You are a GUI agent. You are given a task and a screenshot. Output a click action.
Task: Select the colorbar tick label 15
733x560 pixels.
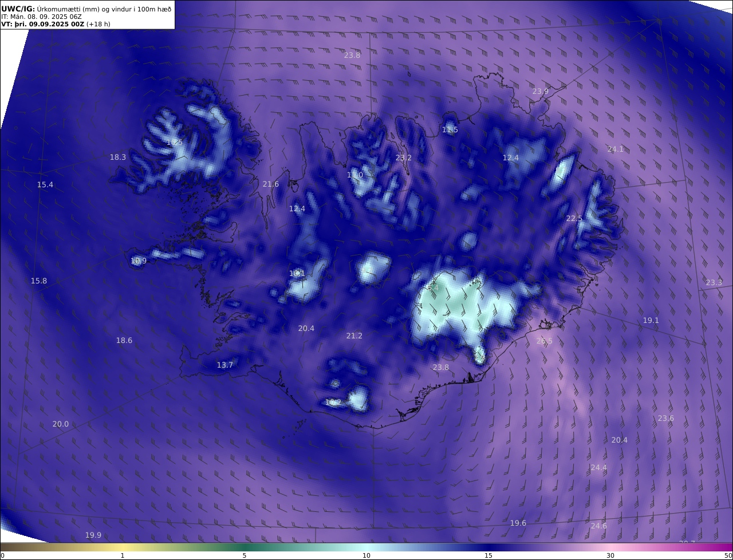(x=488, y=555)
